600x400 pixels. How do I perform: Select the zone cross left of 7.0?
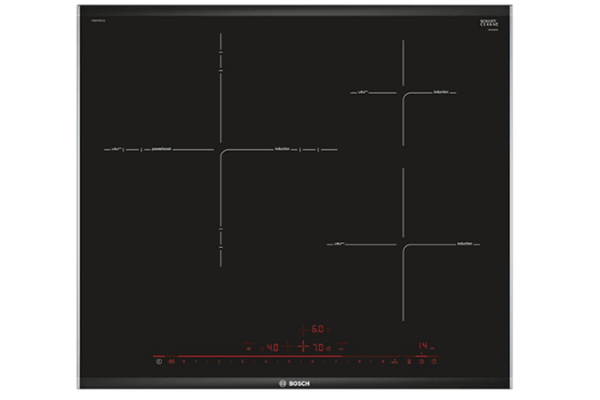tap(303, 347)
